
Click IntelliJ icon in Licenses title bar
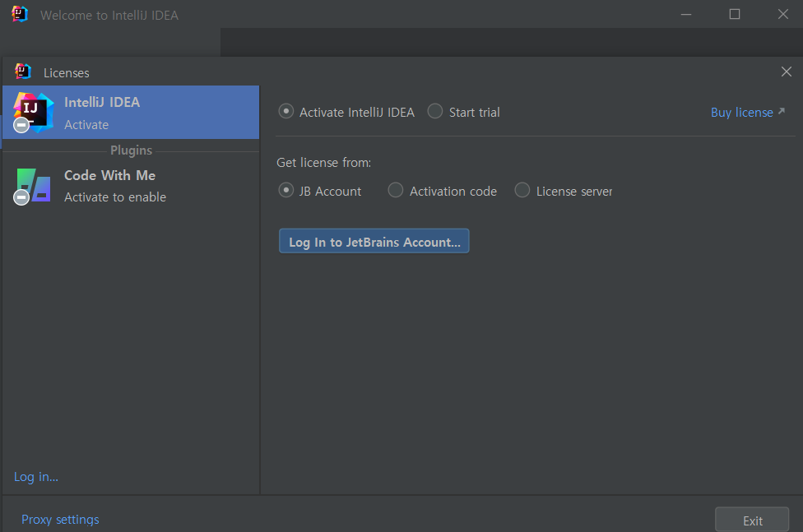click(x=22, y=72)
